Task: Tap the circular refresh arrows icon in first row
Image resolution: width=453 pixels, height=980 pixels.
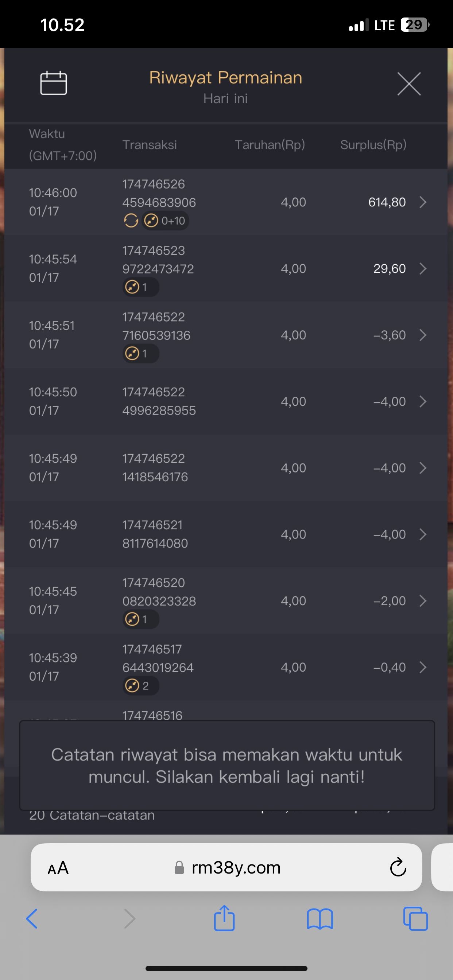Action: 131,221
